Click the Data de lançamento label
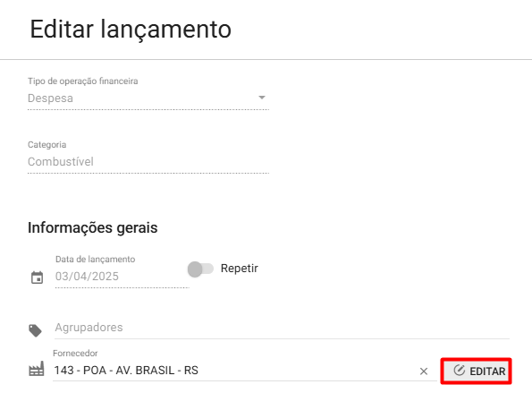Screen dimensions: 532x410 click(96, 260)
